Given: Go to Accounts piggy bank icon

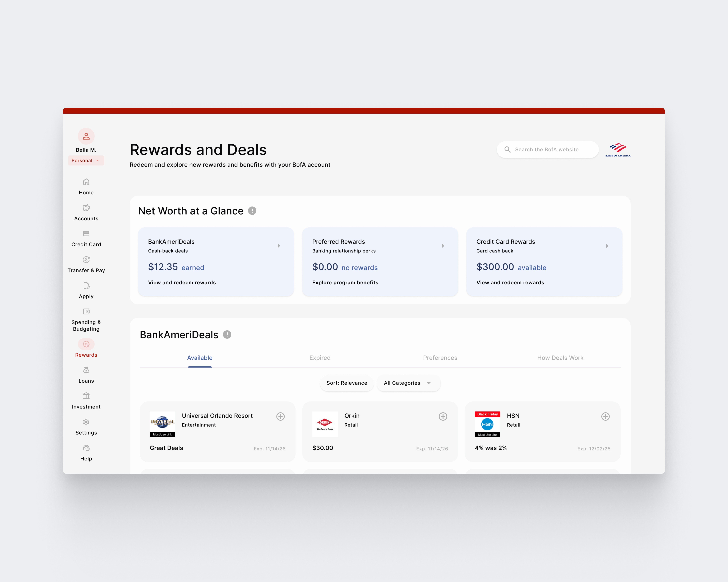Looking at the screenshot, I should click(86, 208).
